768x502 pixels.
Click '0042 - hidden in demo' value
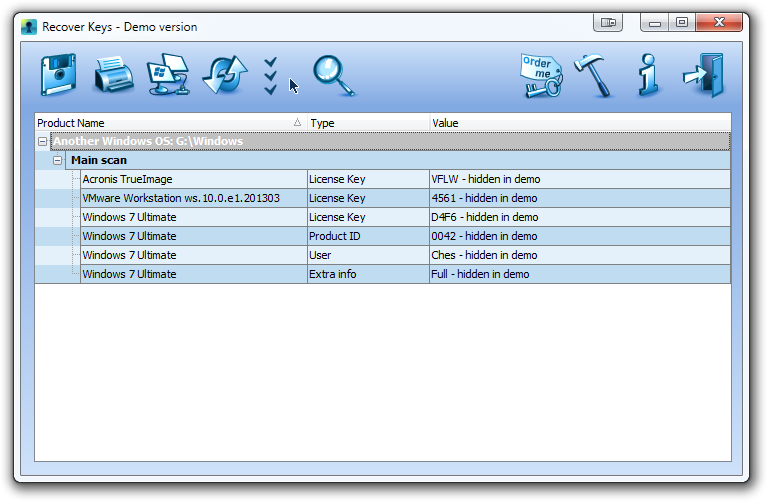click(484, 237)
